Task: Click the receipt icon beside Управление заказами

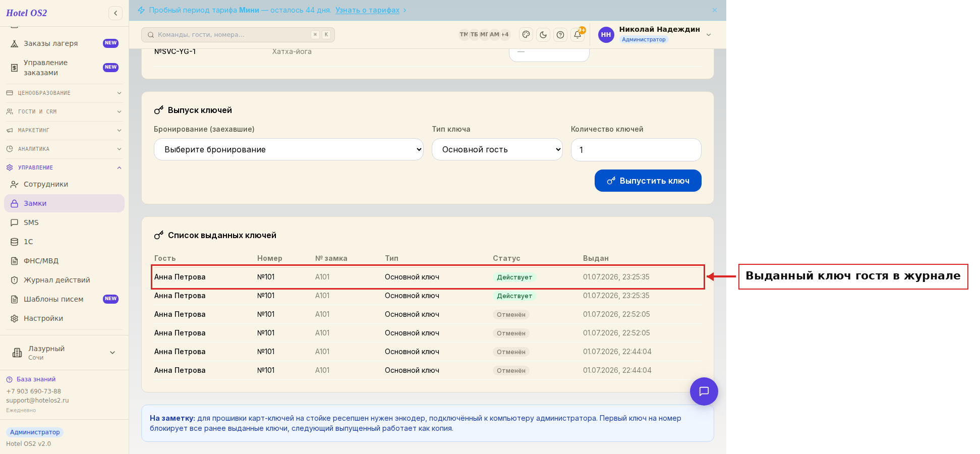Action: click(15, 68)
